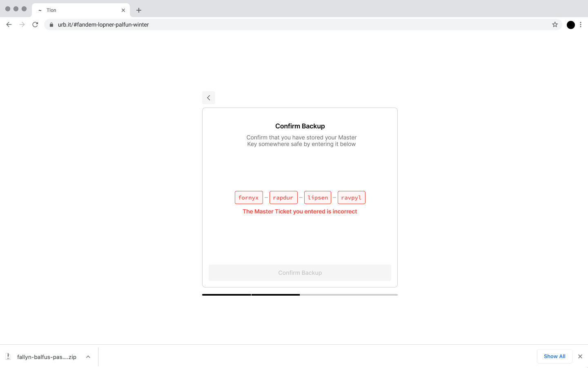The height and width of the screenshot is (368, 588).
Task: Click the padlock security icon in address bar
Action: pyautogui.click(x=51, y=25)
